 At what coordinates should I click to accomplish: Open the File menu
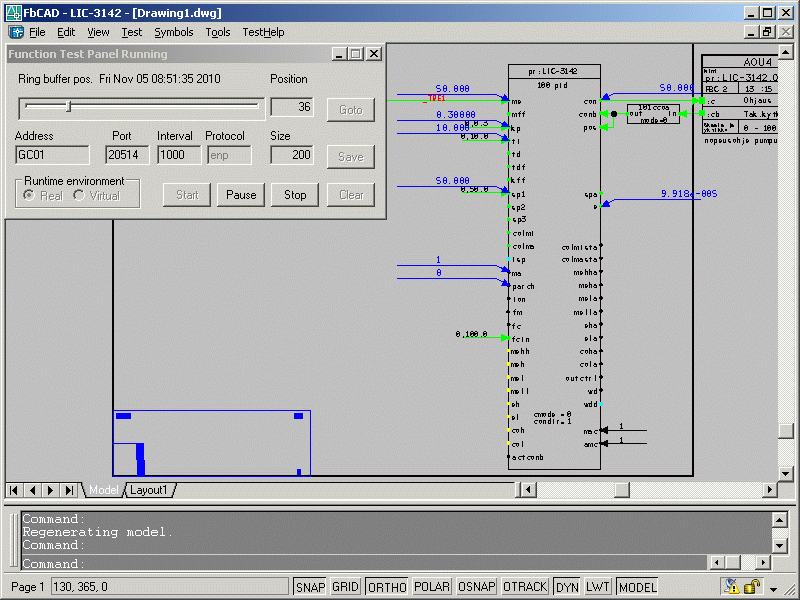coord(37,32)
